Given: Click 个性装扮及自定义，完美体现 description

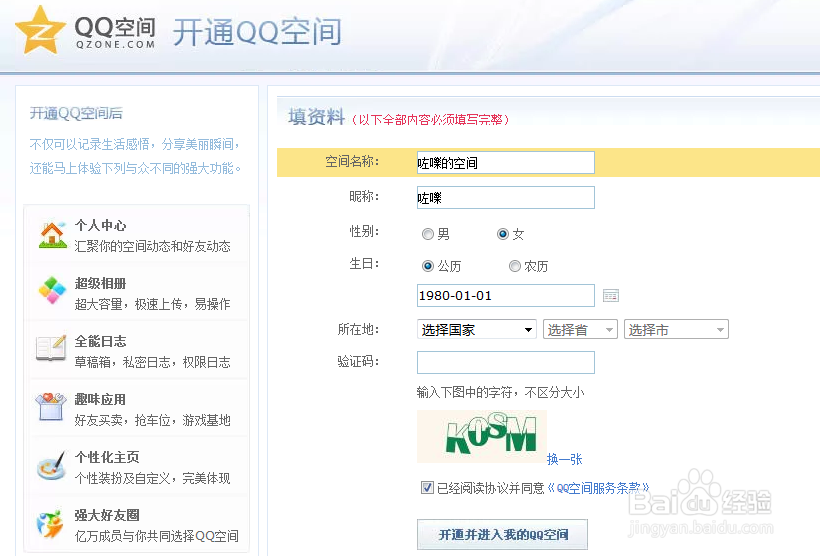Looking at the screenshot, I should coord(152,478).
